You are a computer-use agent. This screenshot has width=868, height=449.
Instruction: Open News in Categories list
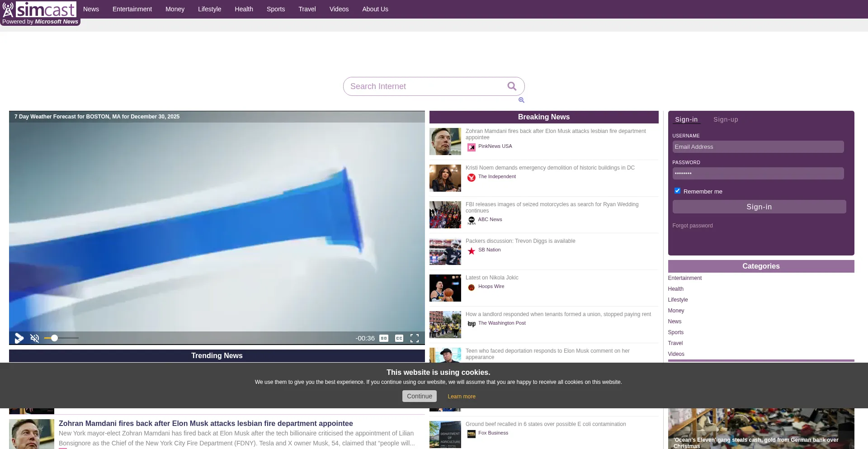tap(675, 321)
